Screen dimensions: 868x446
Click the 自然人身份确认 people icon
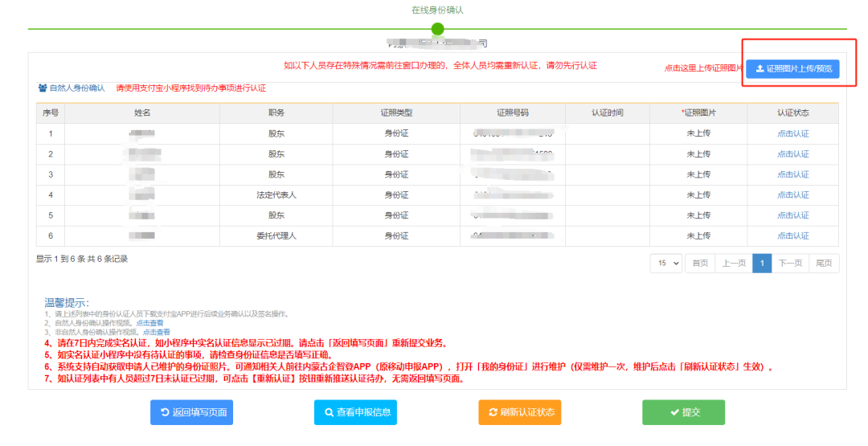tap(43, 88)
